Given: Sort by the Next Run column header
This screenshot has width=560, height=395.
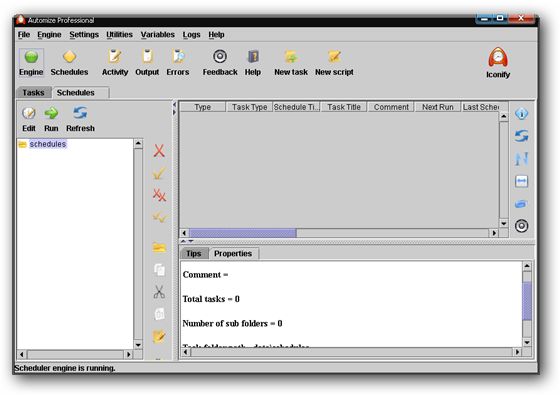Looking at the screenshot, I should (438, 107).
